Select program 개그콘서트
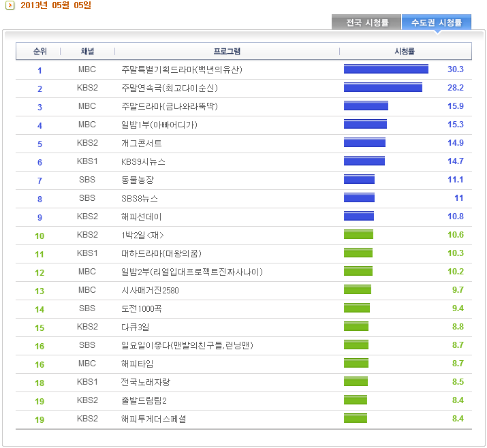The image size is (487, 448). point(142,143)
